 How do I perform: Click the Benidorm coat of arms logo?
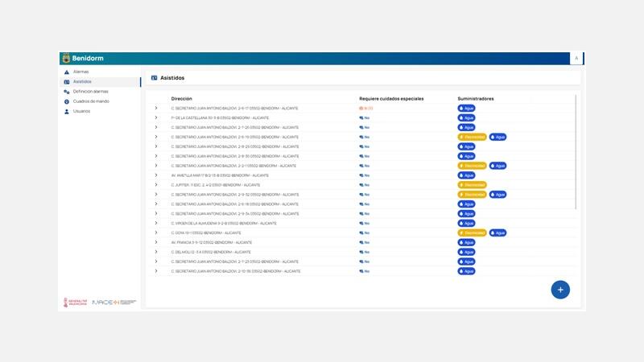coord(66,58)
